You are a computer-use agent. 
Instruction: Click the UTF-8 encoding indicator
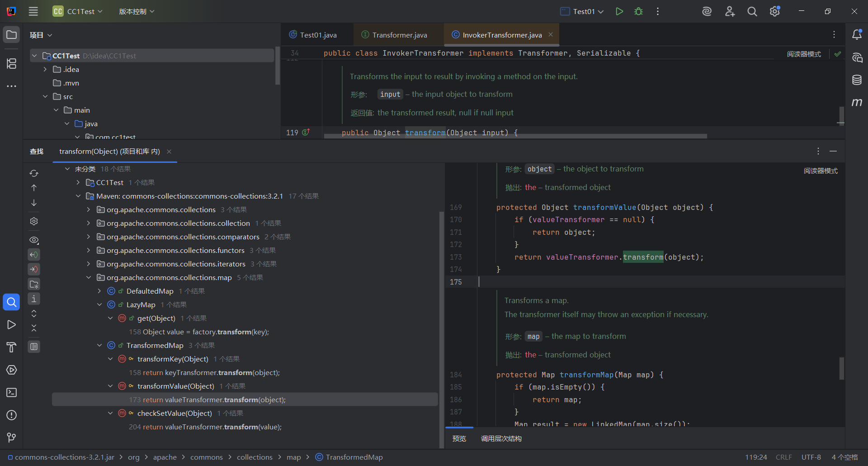(x=811, y=457)
